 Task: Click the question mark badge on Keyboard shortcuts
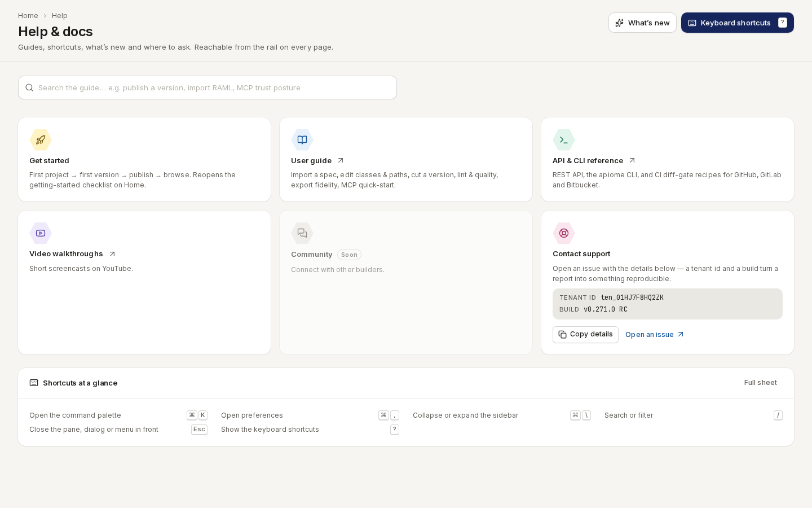tap(783, 23)
